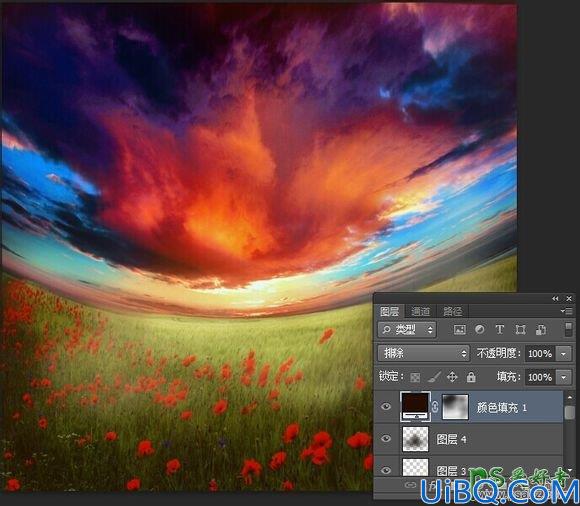
Task: Click the lock position move icon
Action: (452, 377)
